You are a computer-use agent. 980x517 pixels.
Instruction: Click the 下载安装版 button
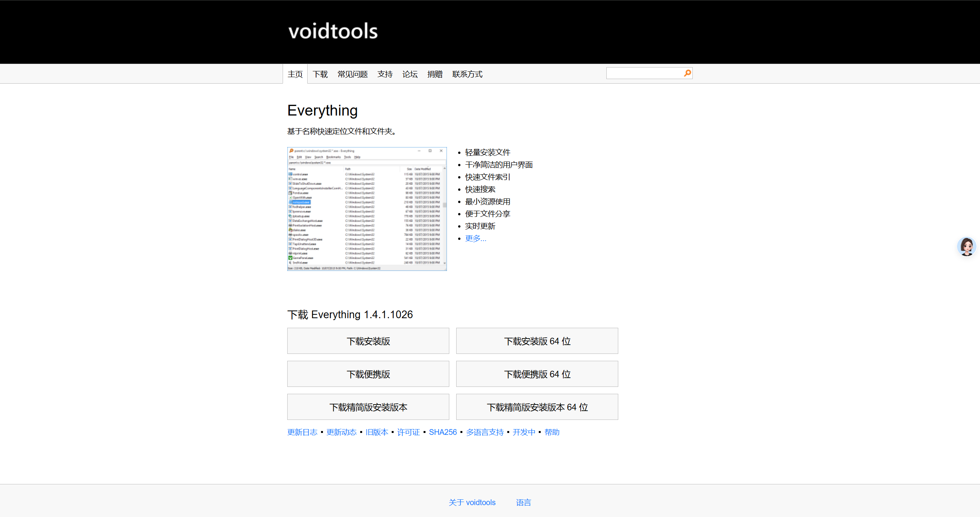[x=368, y=341]
